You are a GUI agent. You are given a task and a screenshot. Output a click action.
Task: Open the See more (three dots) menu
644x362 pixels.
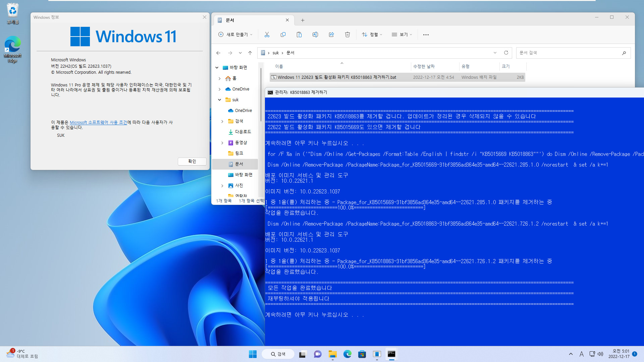[426, 35]
